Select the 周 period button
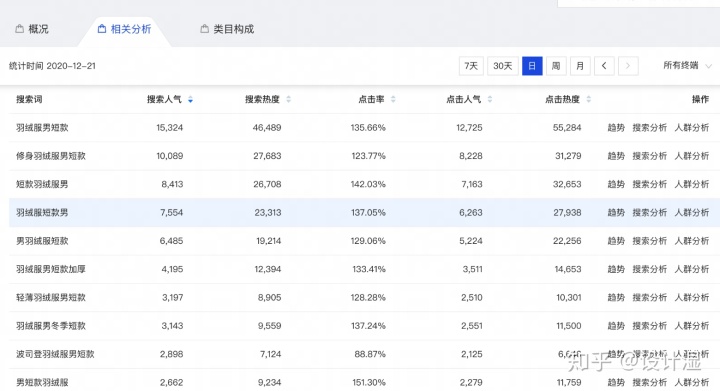Screen dimensions: 720x391 pos(556,66)
